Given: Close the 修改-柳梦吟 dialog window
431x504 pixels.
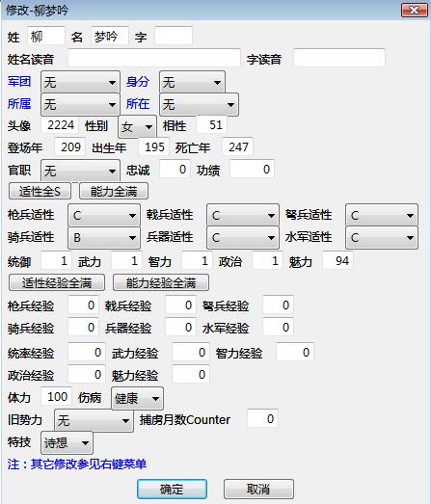Looking at the screenshot, I should tap(414, 11).
